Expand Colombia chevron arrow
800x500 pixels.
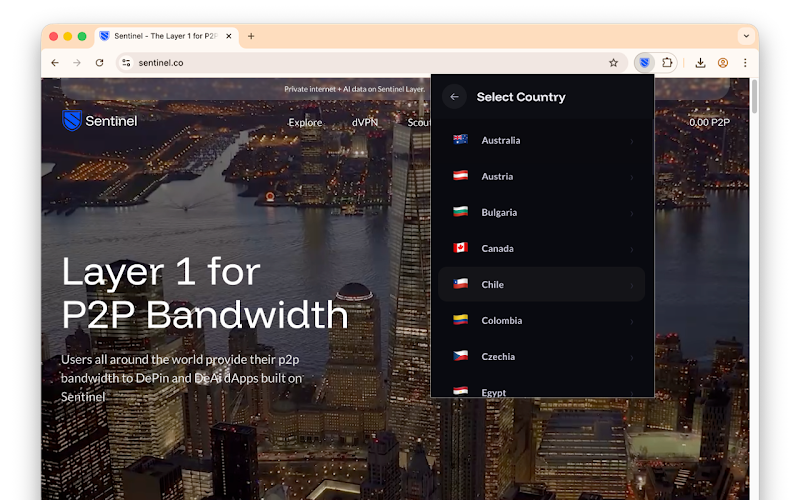(x=632, y=321)
